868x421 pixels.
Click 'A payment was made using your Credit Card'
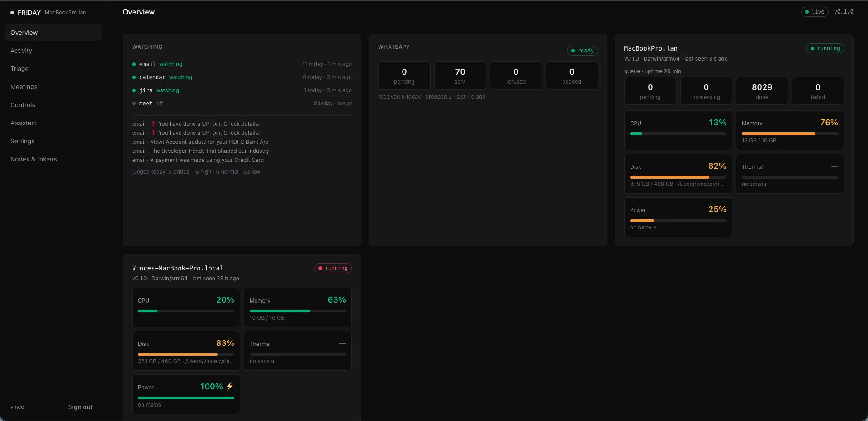207,160
